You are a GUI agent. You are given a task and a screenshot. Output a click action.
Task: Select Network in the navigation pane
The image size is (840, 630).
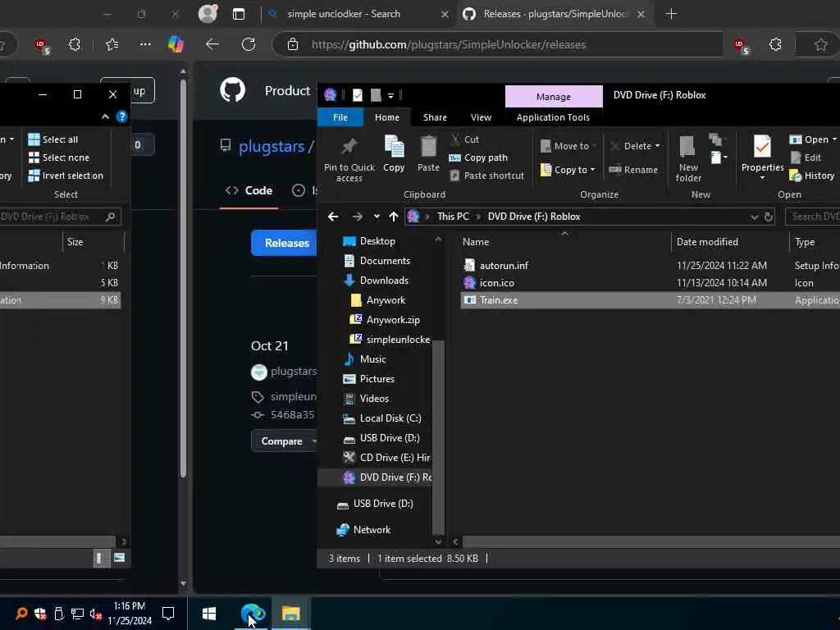pos(372,530)
